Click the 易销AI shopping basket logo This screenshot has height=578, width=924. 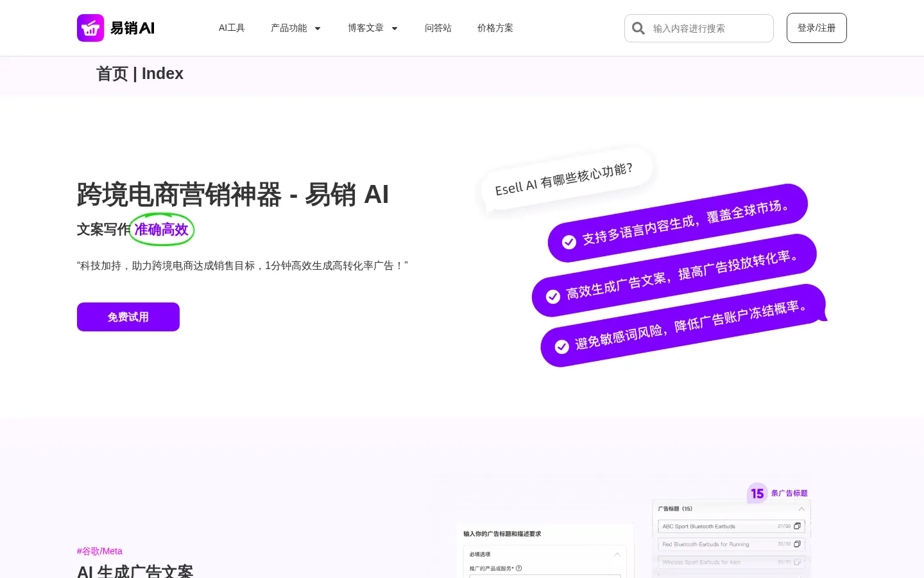[x=116, y=28]
